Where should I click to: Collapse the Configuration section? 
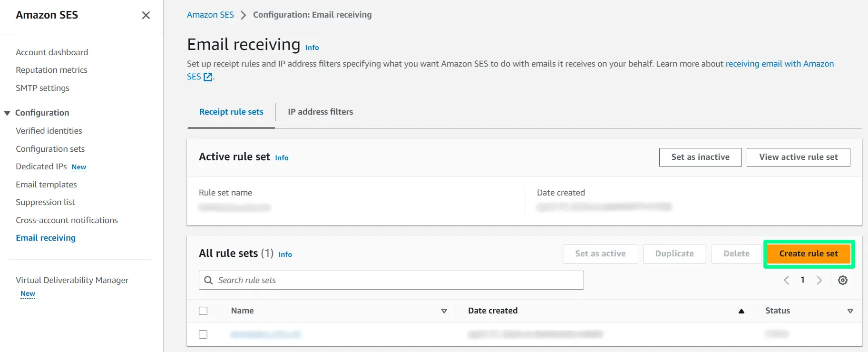(x=7, y=113)
